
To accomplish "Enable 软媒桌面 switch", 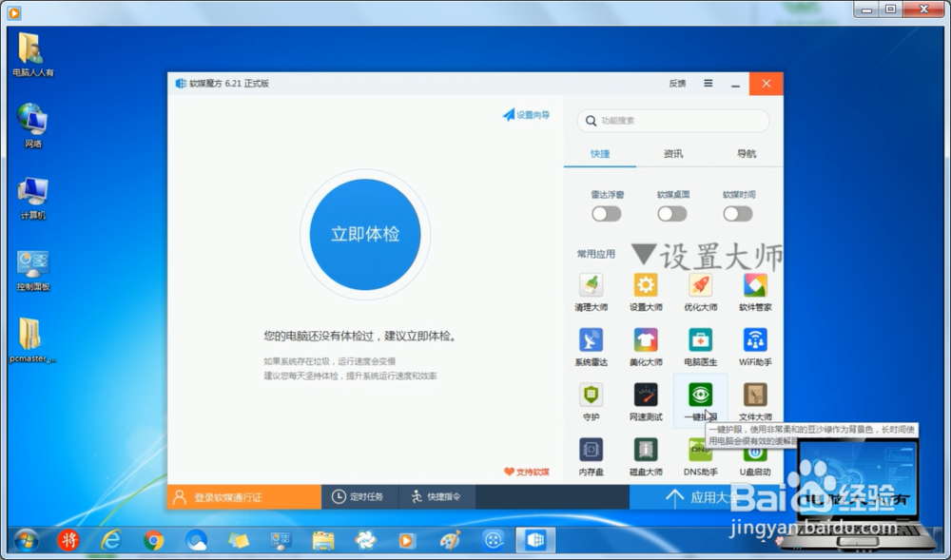I will tap(672, 213).
